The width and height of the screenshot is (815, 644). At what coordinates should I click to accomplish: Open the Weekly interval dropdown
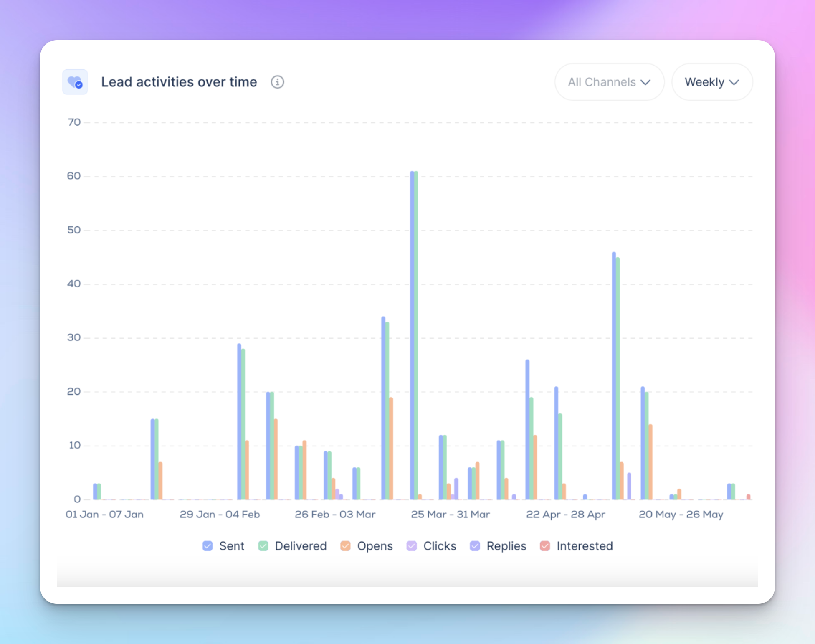(712, 82)
